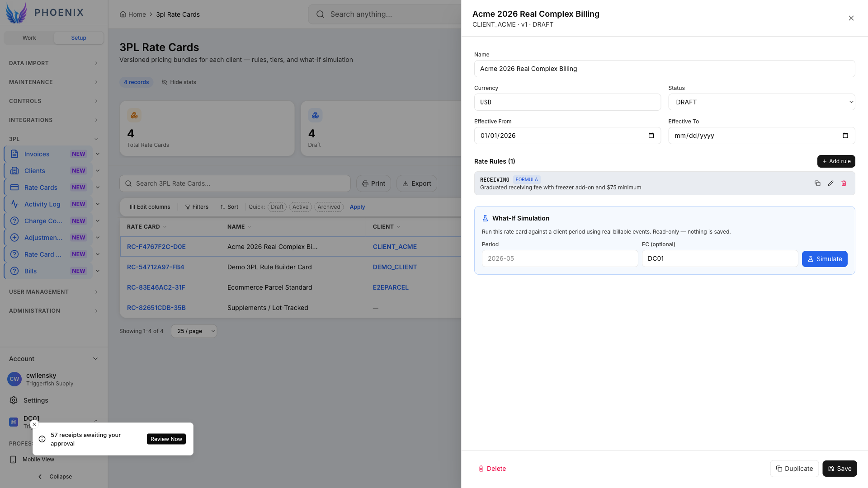Dismiss the receipts notification popup
Screen dimensions: 868x488
click(x=34, y=424)
